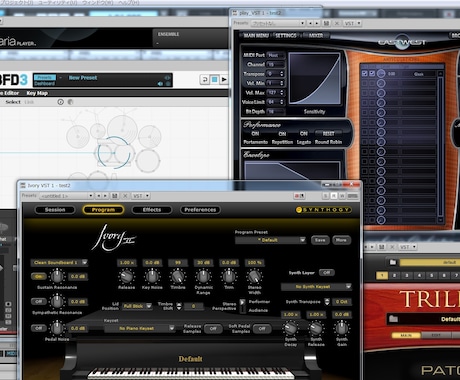This screenshot has width=460, height=380.
Task: Click next preset arrow in Ivory VST bar
Action: coord(105,196)
